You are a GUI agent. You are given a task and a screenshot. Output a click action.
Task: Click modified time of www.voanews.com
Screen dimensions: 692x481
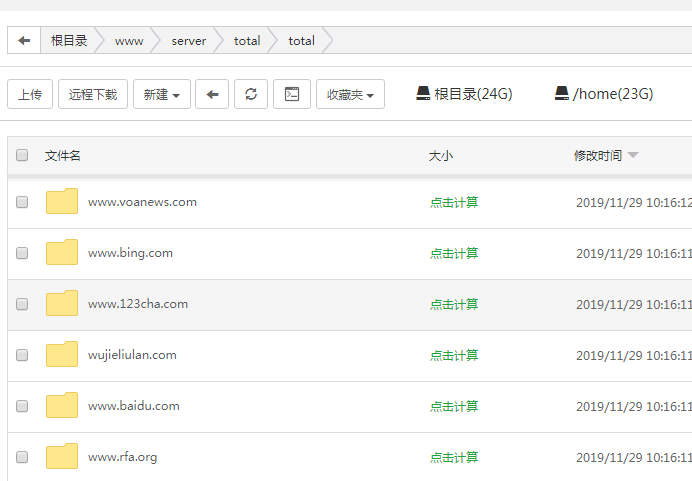[634, 203]
